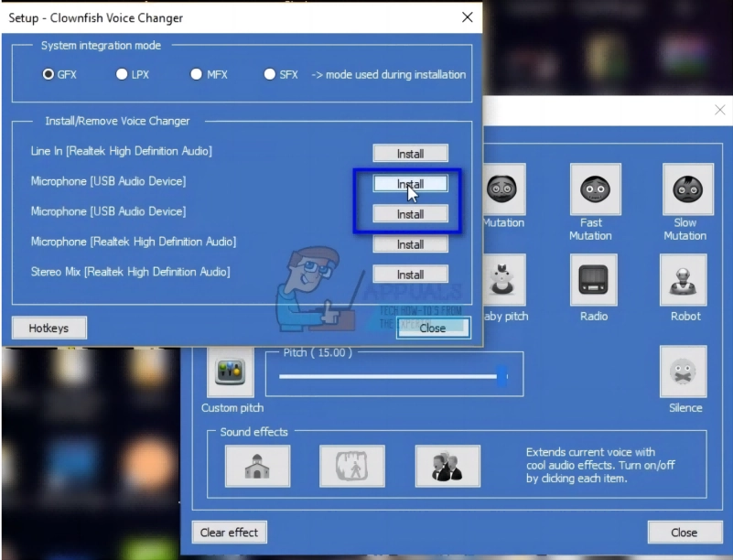The width and height of the screenshot is (733, 560).
Task: Select the Robot voice effect
Action: tap(683, 279)
